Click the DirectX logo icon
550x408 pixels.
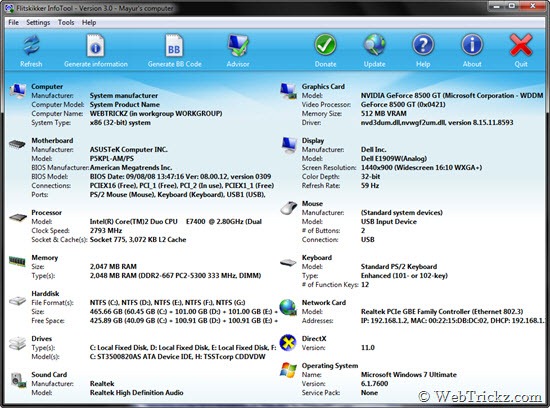tap(288, 343)
